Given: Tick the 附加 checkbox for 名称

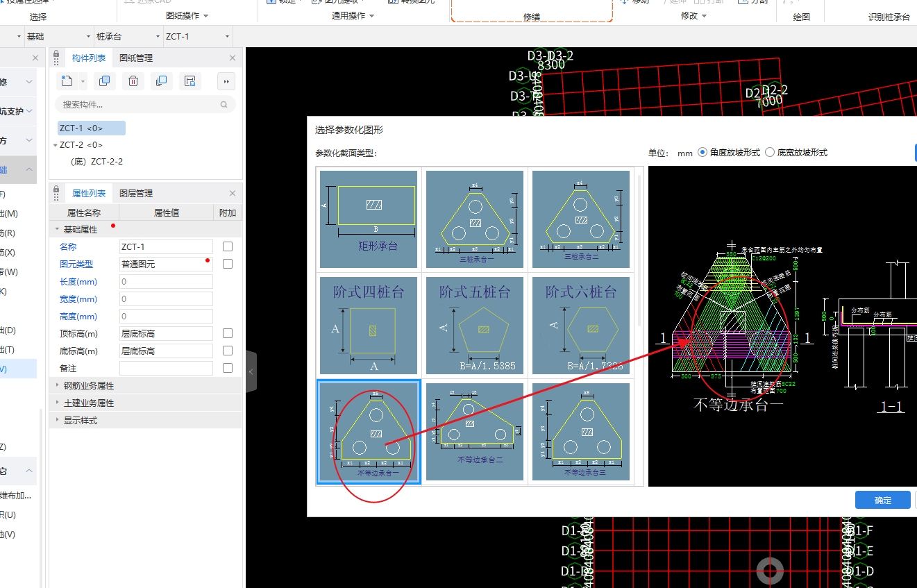Looking at the screenshot, I should (x=228, y=247).
